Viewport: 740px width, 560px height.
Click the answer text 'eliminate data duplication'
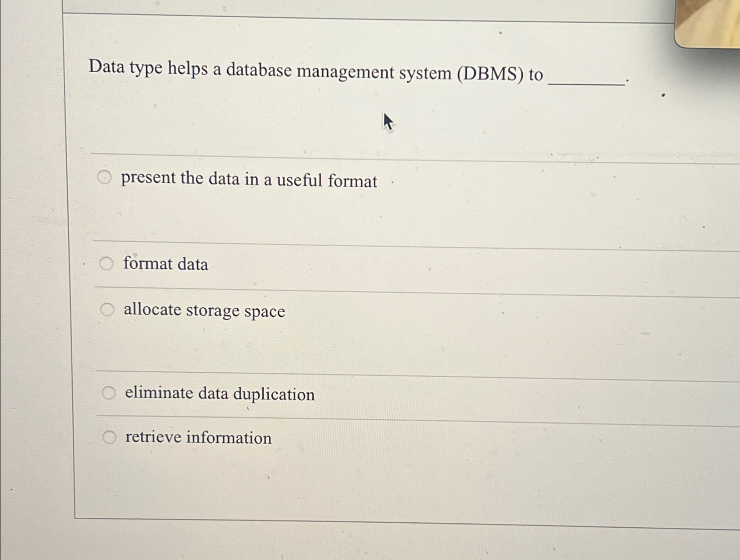point(219,394)
